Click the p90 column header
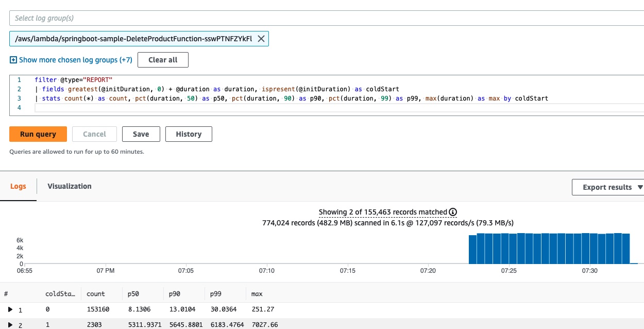The width and height of the screenshot is (644, 329). click(x=175, y=293)
